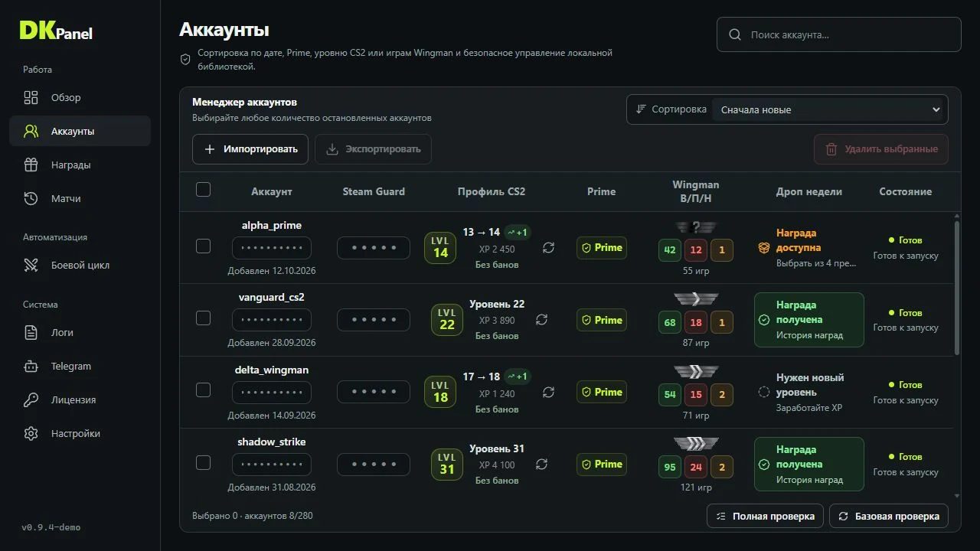
Task: Click the Боевой цикл swords icon
Action: point(31,265)
